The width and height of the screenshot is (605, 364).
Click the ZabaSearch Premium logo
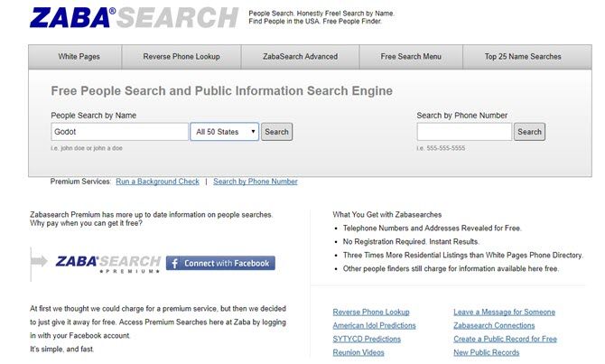click(x=108, y=263)
